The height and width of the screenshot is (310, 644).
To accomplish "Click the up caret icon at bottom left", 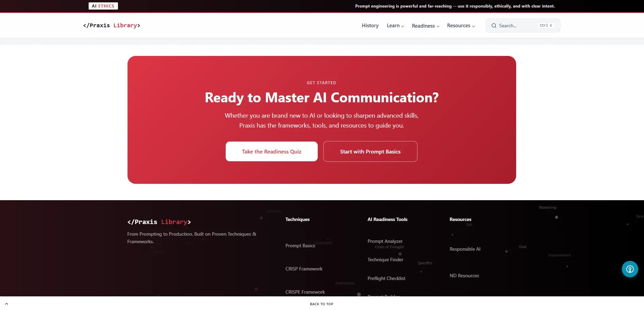I will pos(6,304).
